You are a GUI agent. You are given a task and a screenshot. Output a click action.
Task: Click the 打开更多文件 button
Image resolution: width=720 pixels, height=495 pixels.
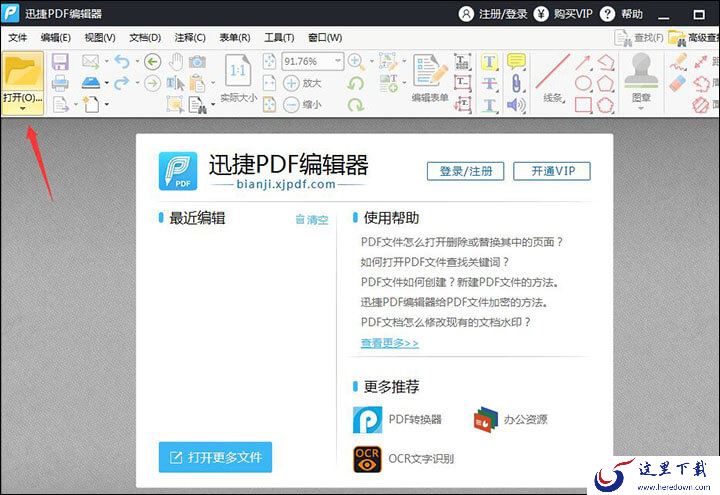click(215, 457)
